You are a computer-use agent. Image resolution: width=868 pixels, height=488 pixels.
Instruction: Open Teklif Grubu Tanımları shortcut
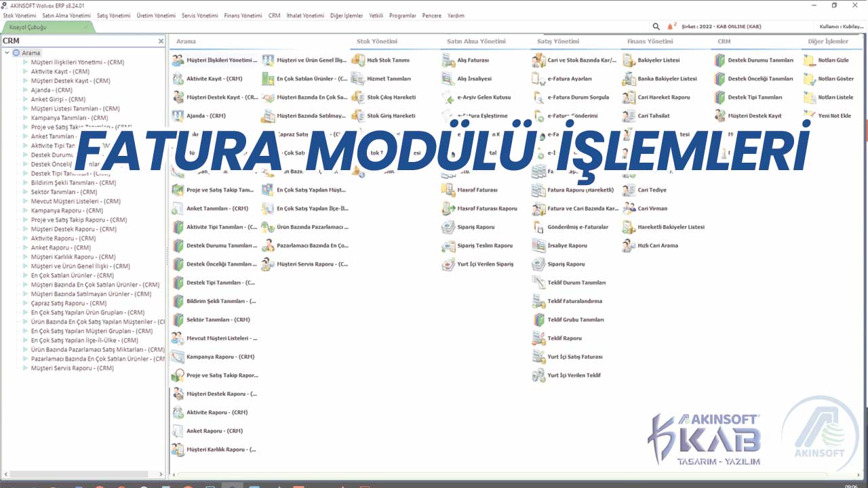(568, 319)
